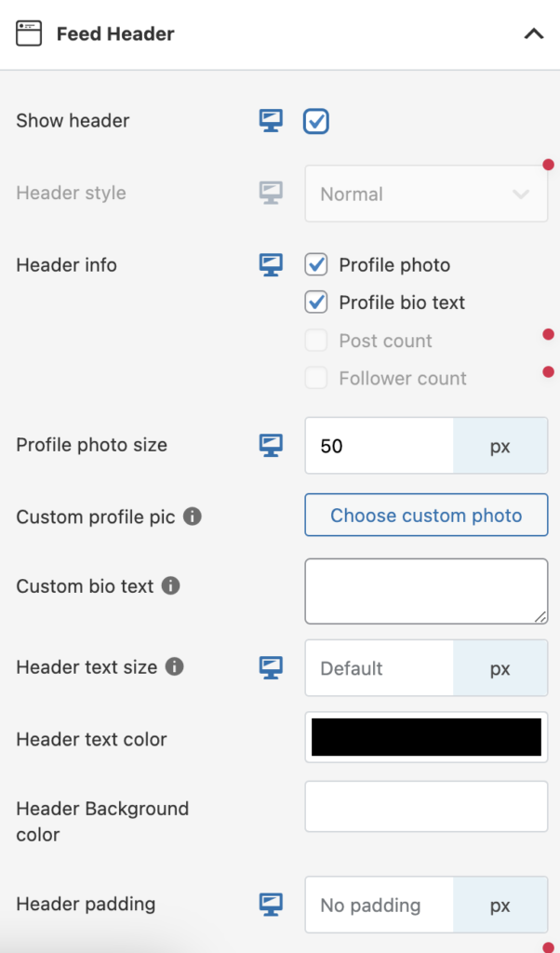560x953 pixels.
Task: Click device icon next to Show header
Action: (x=271, y=121)
